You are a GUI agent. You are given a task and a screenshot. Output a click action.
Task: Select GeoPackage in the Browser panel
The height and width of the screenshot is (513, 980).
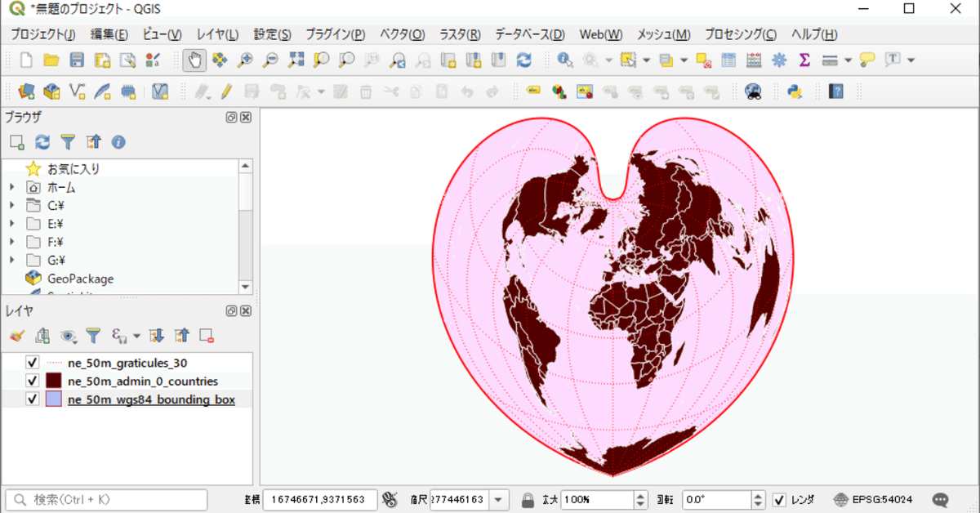(x=80, y=279)
